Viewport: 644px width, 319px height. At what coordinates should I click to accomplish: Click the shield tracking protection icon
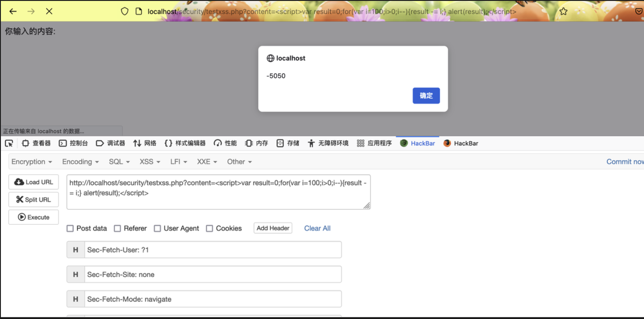click(125, 11)
